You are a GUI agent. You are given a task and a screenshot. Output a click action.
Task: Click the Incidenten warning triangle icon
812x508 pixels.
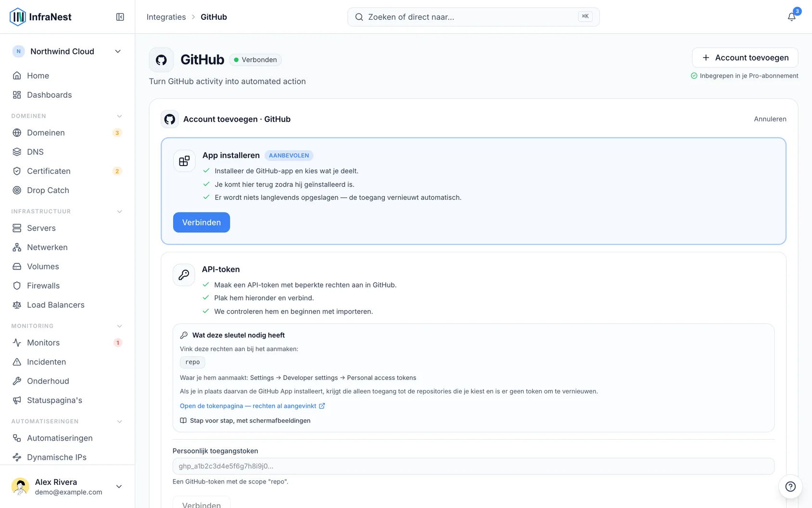(17, 362)
